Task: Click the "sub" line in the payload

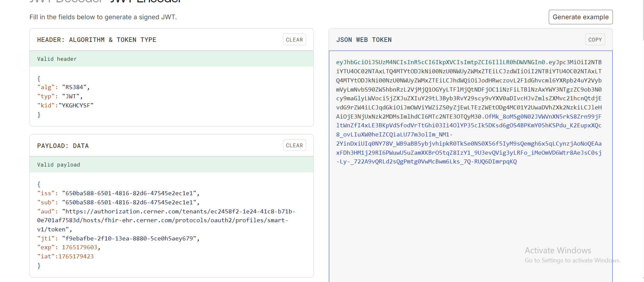Action: pos(118,203)
